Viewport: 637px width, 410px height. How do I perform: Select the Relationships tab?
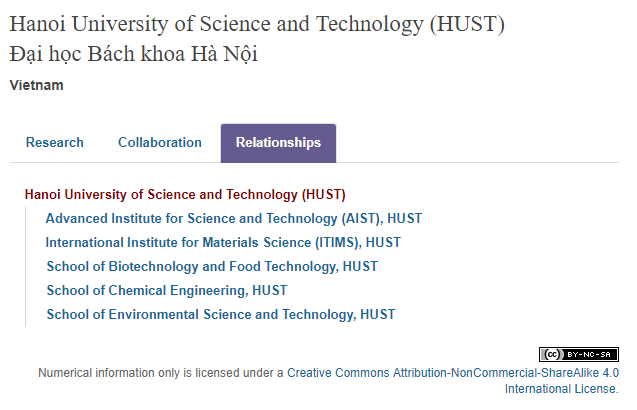[278, 143]
